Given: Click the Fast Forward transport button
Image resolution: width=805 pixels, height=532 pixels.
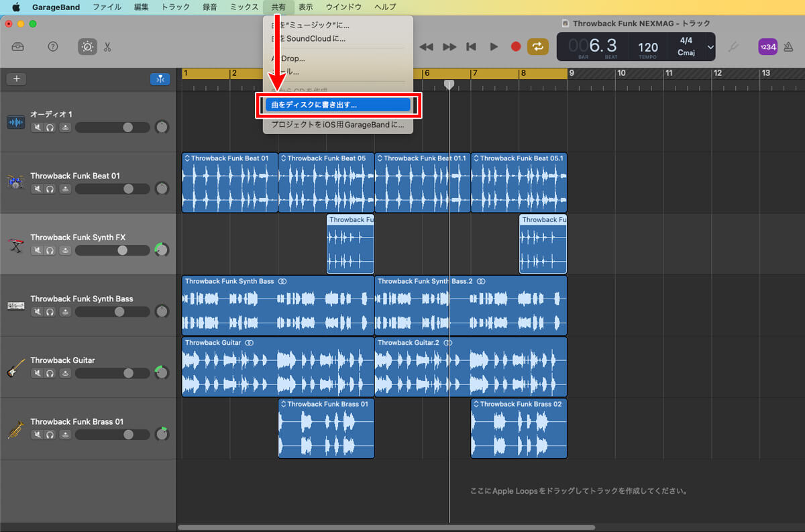Looking at the screenshot, I should (x=449, y=47).
